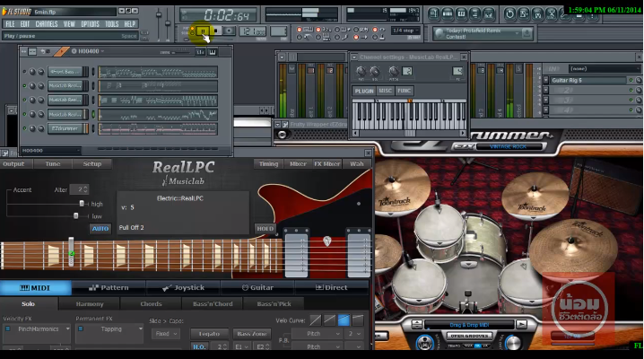The image size is (644, 359).
Task: Open the bottom H00400 channel filter dropdown
Action: [x=50, y=151]
